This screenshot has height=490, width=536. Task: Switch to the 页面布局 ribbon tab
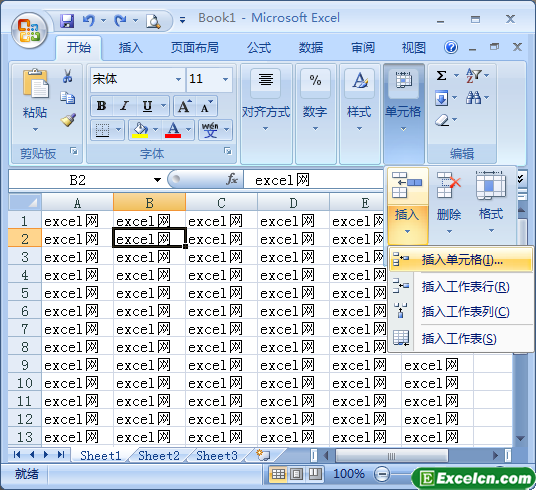(195, 48)
